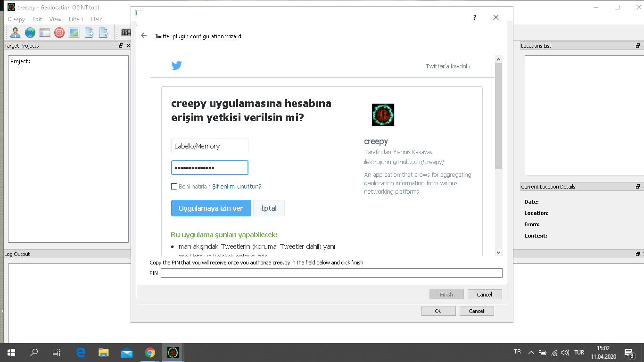The height and width of the screenshot is (362, 644).
Task: Open the View menu
Action: coord(56,19)
